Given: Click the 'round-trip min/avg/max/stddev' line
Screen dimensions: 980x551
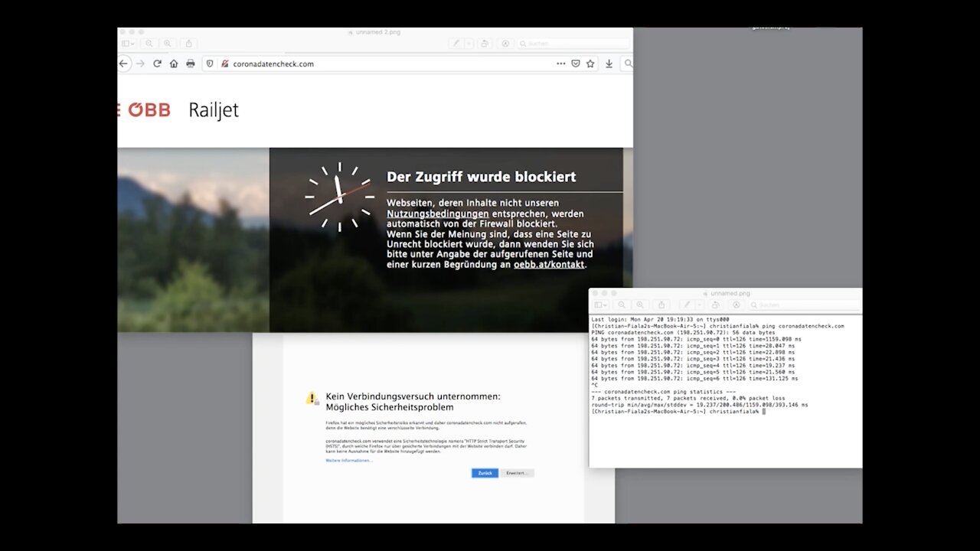Looking at the screenshot, I should pos(699,405).
